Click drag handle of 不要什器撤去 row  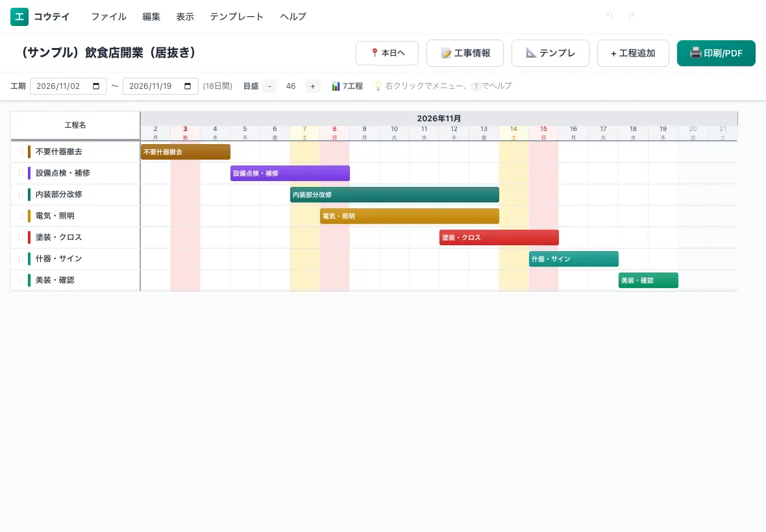pos(21,152)
